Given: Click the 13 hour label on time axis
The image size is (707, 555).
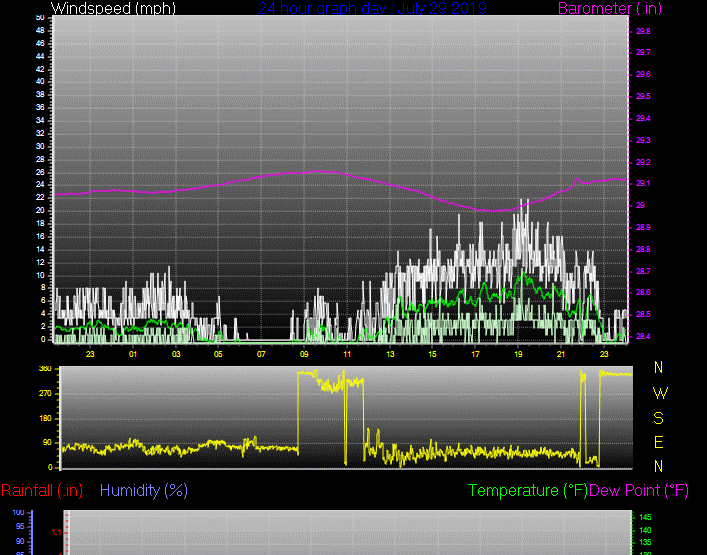Looking at the screenshot, I should 390,354.
